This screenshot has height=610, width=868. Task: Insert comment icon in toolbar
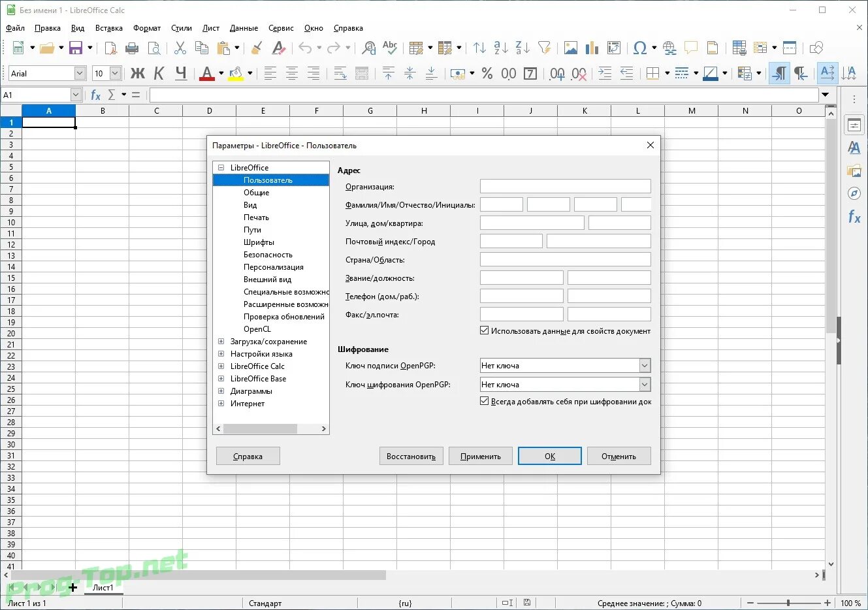pos(691,48)
